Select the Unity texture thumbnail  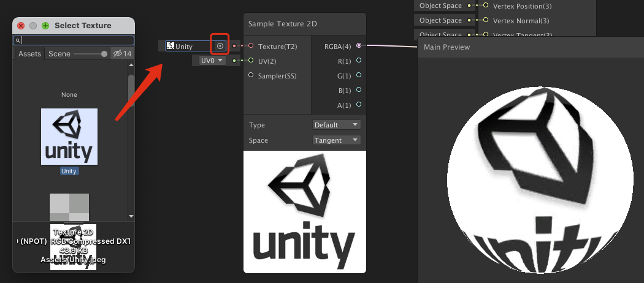69,137
